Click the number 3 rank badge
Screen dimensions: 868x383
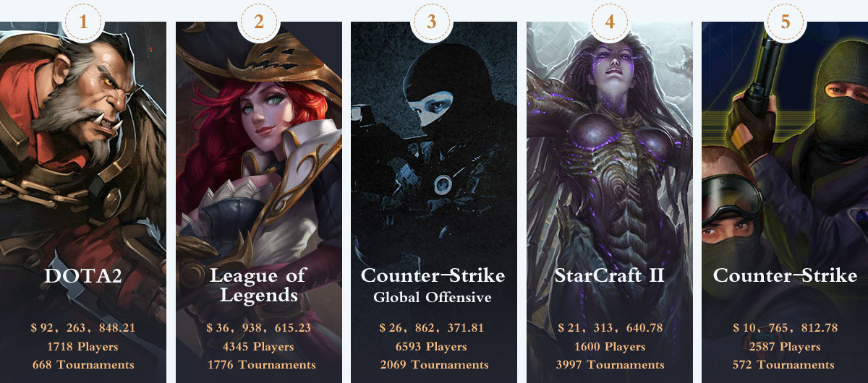432,22
